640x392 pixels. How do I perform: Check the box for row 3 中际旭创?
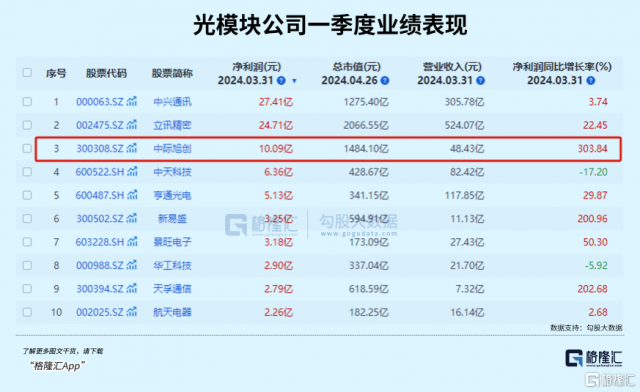point(27,148)
